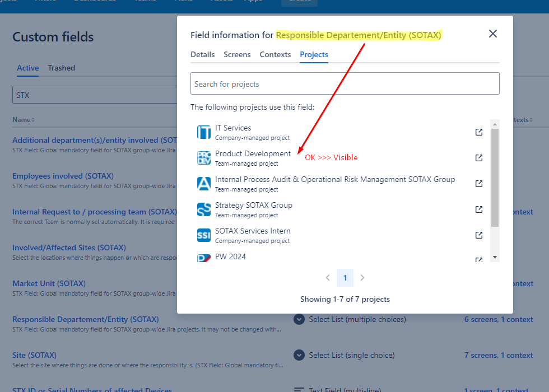The width and height of the screenshot is (549, 392).
Task: Select Strategy SOTAX Group project name
Action: 253,205
